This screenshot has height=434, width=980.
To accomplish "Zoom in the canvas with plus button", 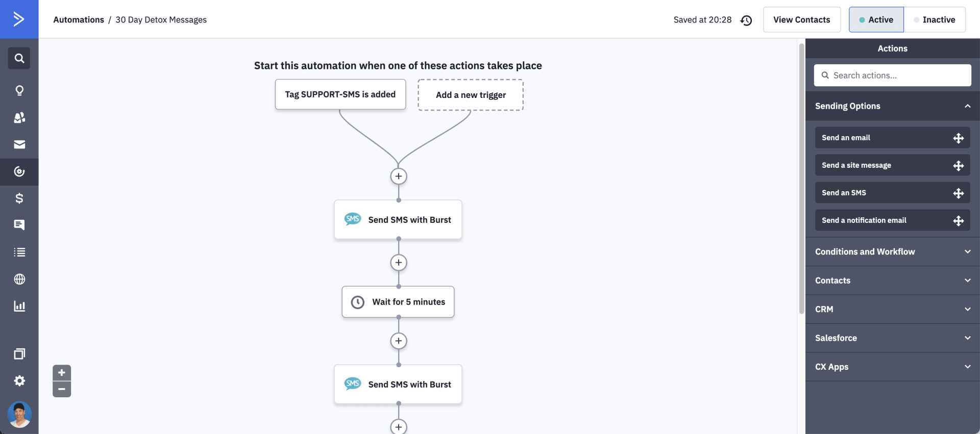I will (62, 373).
